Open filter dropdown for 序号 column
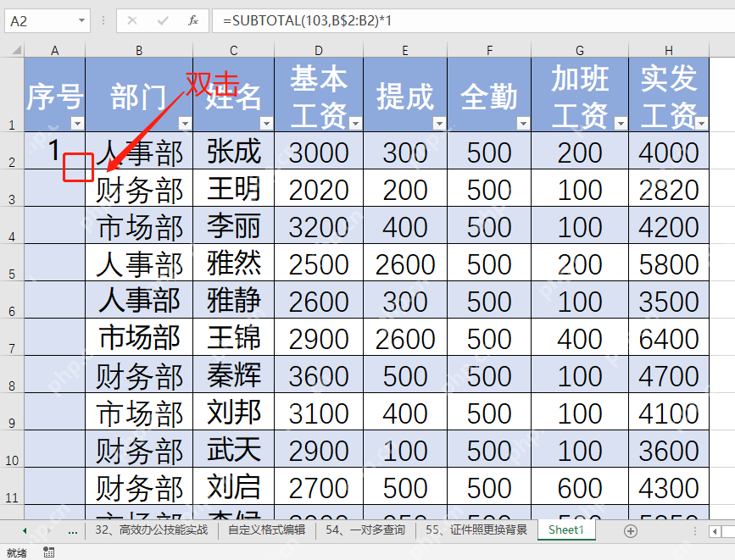 tap(77, 124)
